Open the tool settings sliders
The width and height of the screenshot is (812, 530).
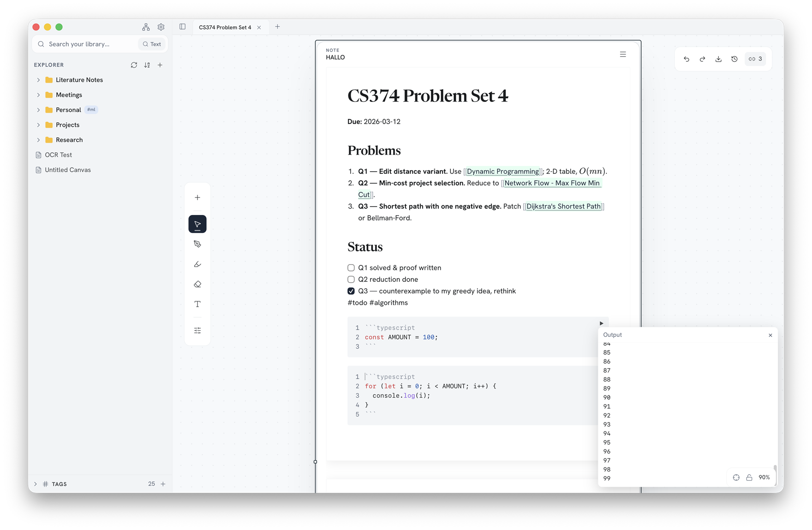(197, 331)
